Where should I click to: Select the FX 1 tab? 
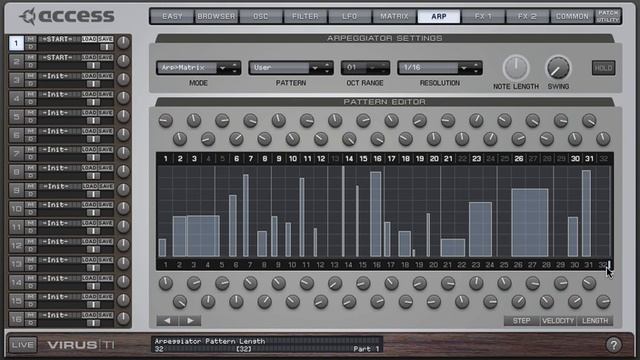[483, 17]
